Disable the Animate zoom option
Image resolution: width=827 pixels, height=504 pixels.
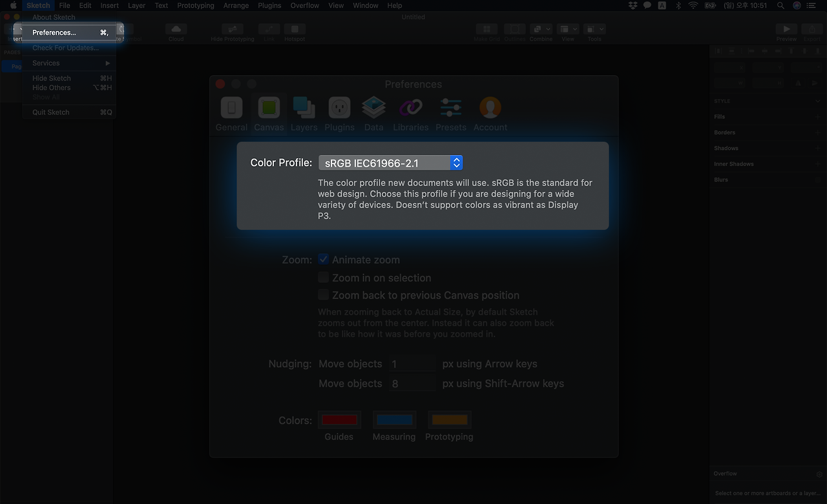click(x=323, y=259)
